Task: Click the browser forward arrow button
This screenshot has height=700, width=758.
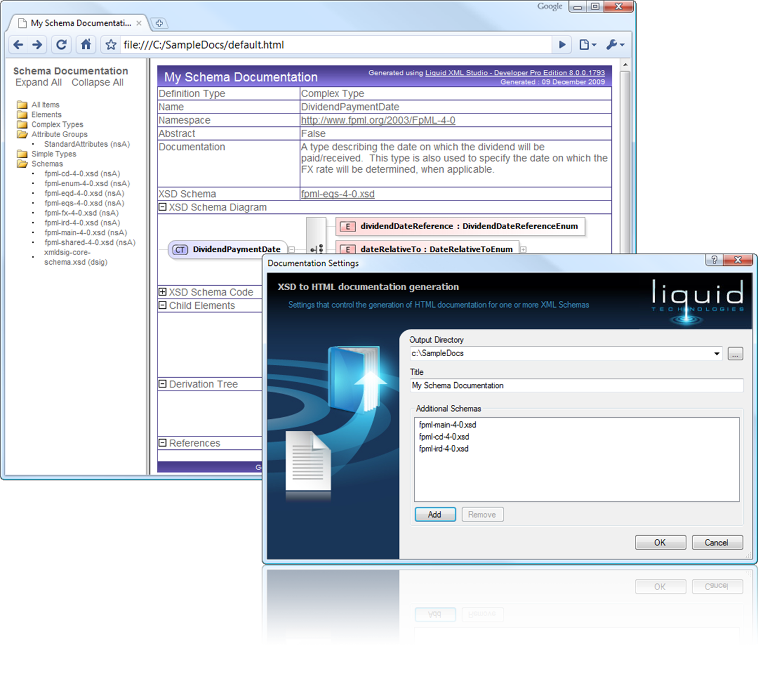Action: 37,45
